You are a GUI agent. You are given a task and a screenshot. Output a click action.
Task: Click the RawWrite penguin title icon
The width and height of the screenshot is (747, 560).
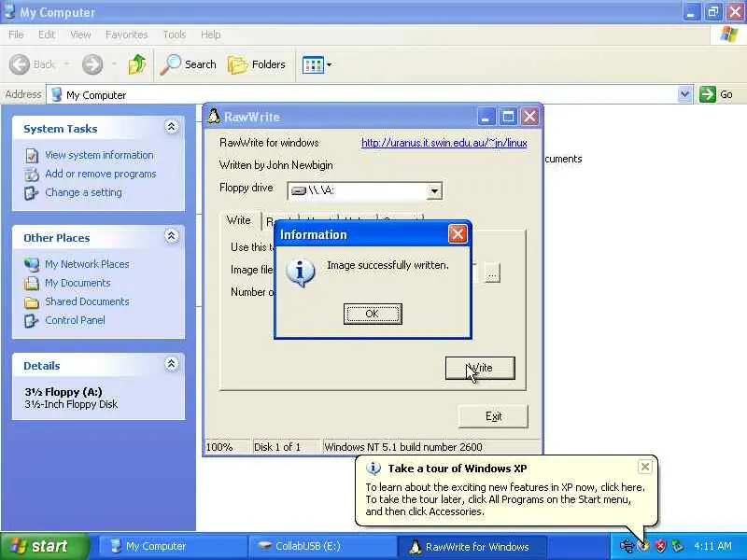coord(214,116)
